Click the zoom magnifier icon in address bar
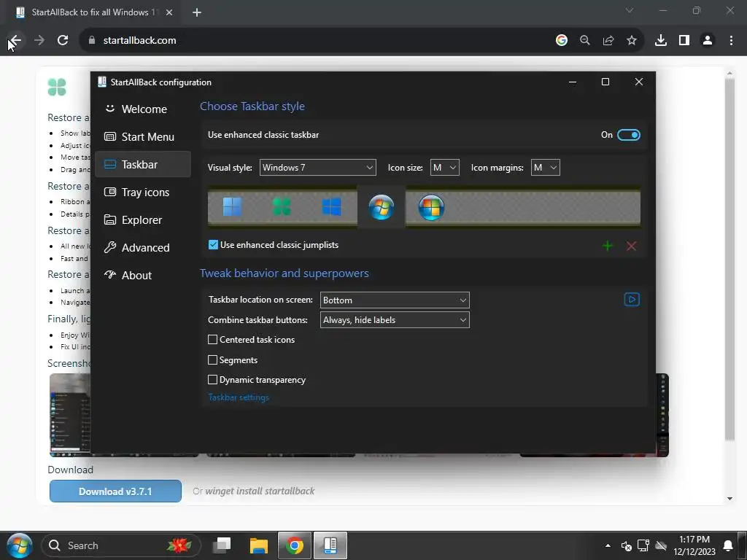Viewport: 747px width, 560px height. click(x=585, y=41)
